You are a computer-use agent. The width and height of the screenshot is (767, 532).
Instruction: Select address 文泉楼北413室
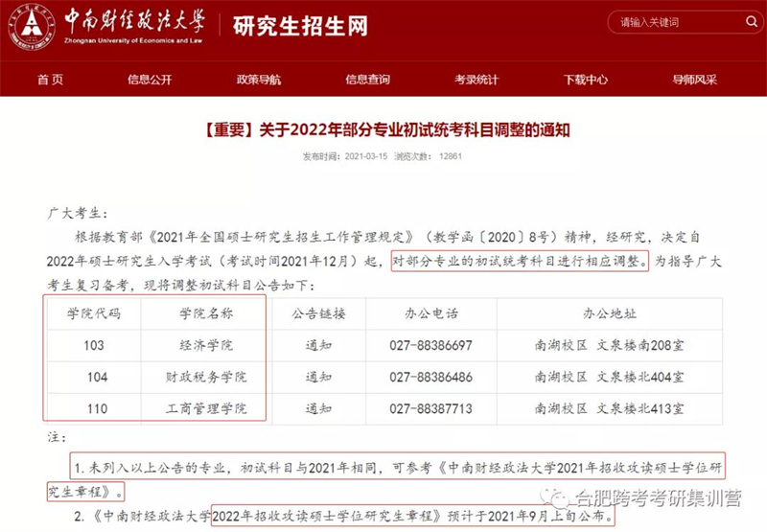tap(639, 408)
